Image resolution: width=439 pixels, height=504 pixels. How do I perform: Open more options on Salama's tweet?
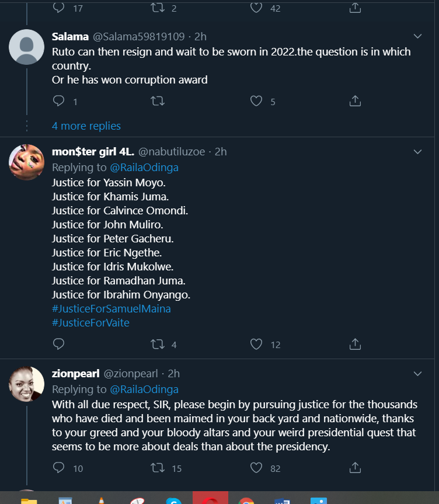pos(417,36)
